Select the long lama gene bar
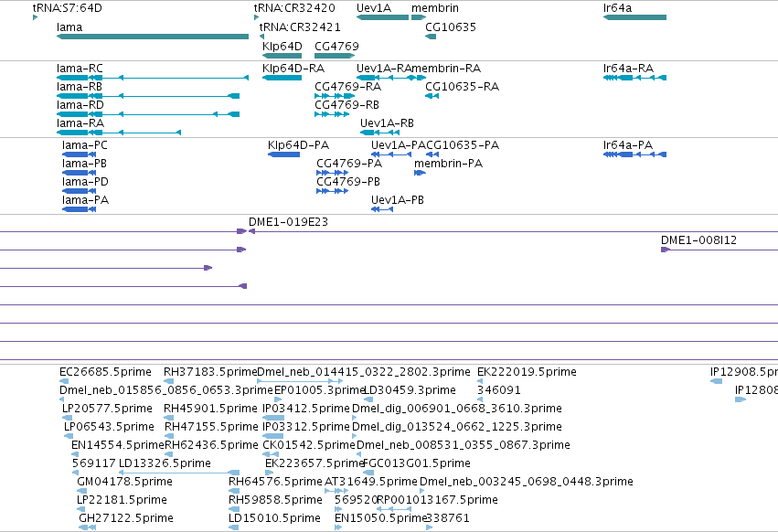 click(x=153, y=37)
